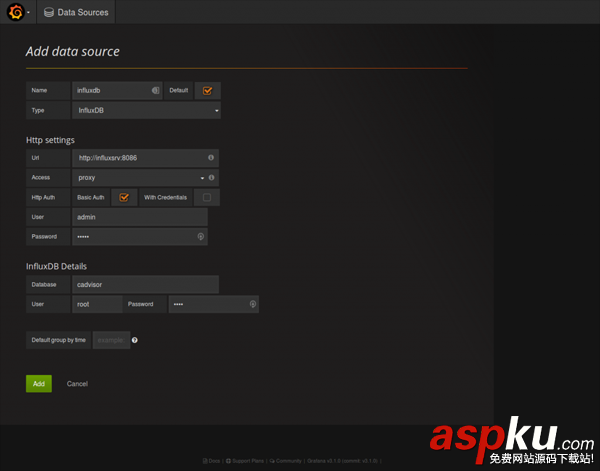This screenshot has height=471, width=600.
Task: Click the Add data source page title
Action: (73, 52)
